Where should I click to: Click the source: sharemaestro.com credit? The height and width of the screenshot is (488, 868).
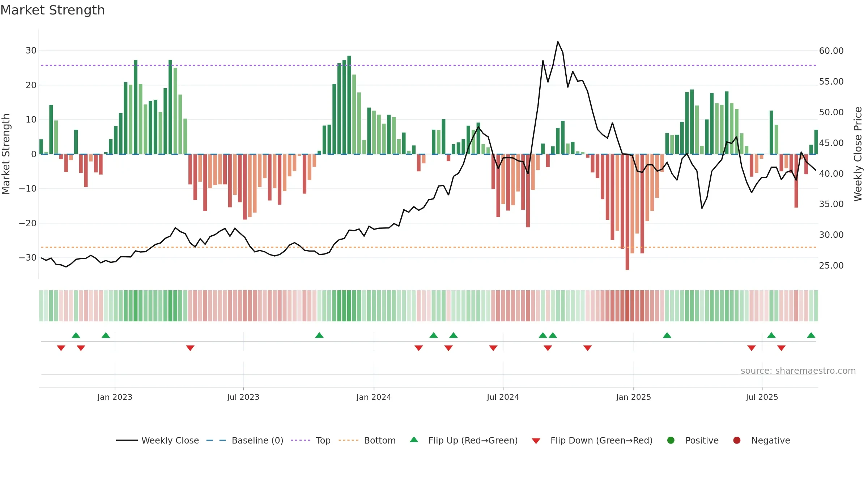pyautogui.click(x=798, y=371)
